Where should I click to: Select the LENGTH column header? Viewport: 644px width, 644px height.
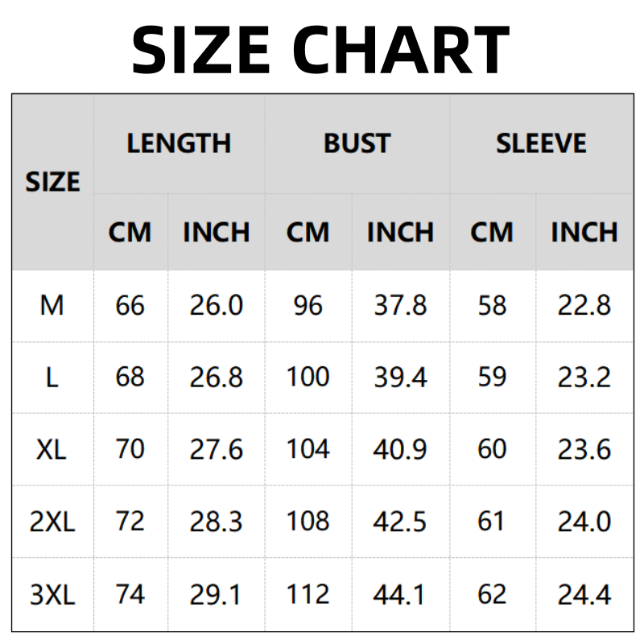tap(179, 143)
